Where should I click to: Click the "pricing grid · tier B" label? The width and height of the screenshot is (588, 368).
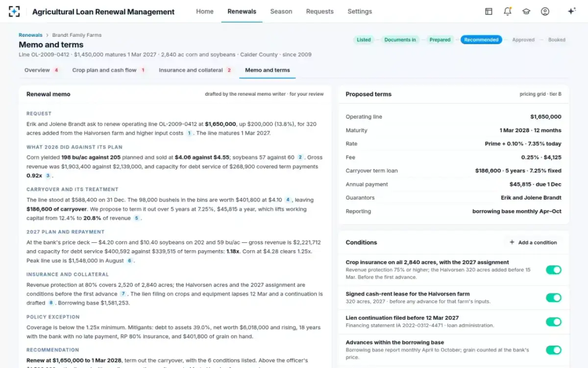(540, 94)
